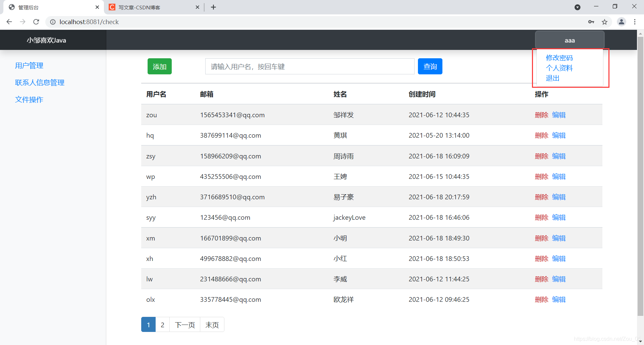Edit the user zou
Screen dimensions: 644x345
559,115
